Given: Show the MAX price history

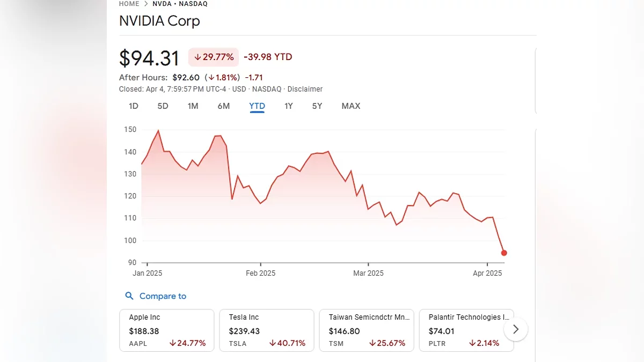Looking at the screenshot, I should point(351,106).
